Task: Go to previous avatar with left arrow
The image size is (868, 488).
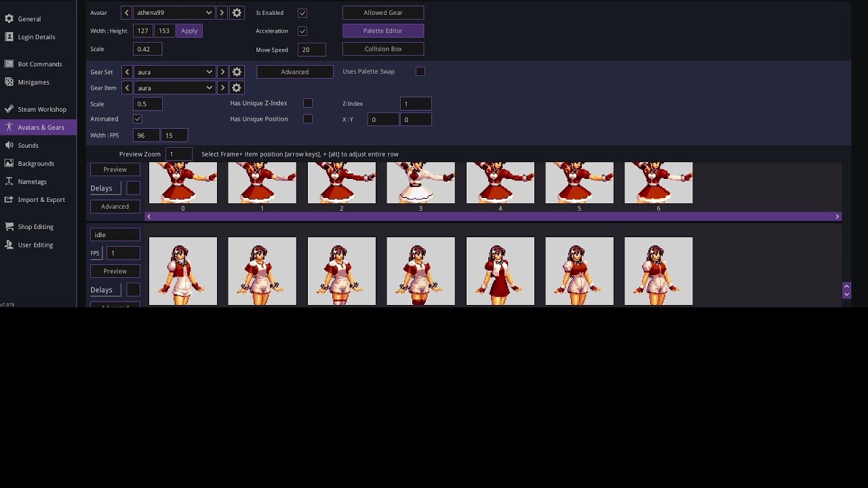Action: click(x=127, y=12)
